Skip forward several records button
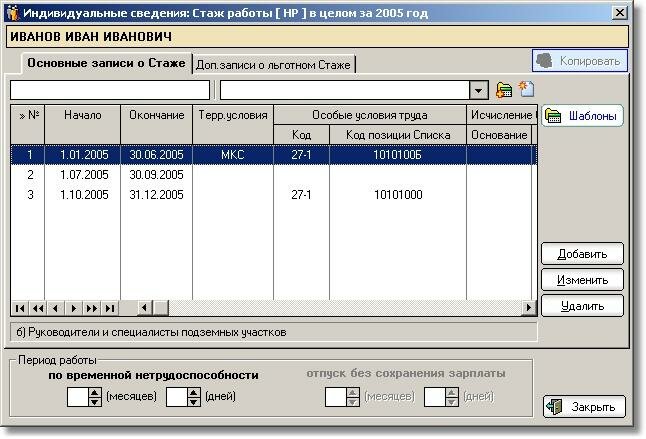The width and height of the screenshot is (646, 439). [x=91, y=308]
